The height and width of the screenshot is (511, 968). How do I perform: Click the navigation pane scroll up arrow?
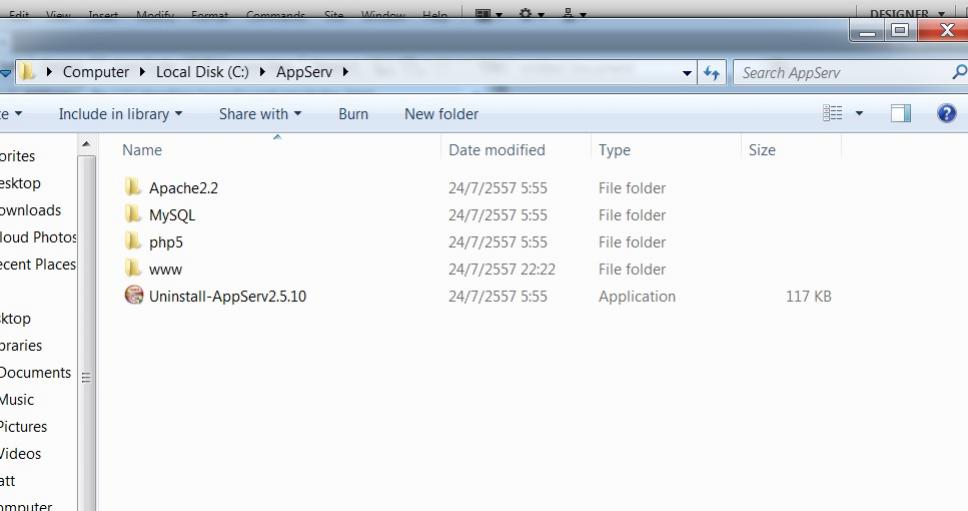[86, 144]
